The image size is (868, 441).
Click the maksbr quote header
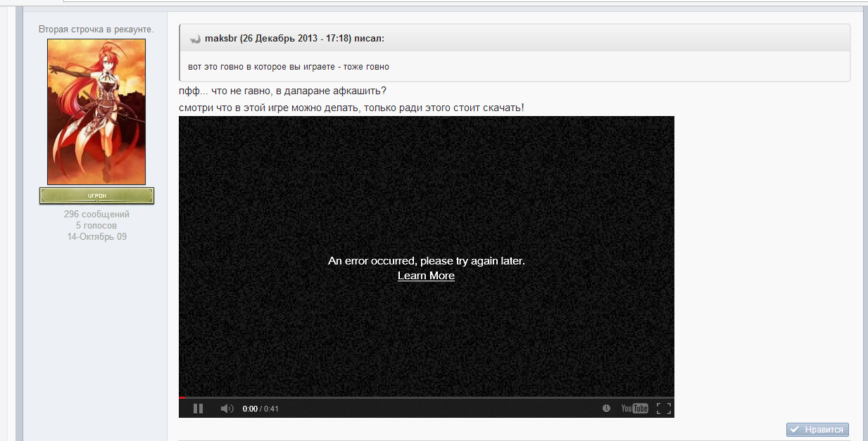click(294, 38)
